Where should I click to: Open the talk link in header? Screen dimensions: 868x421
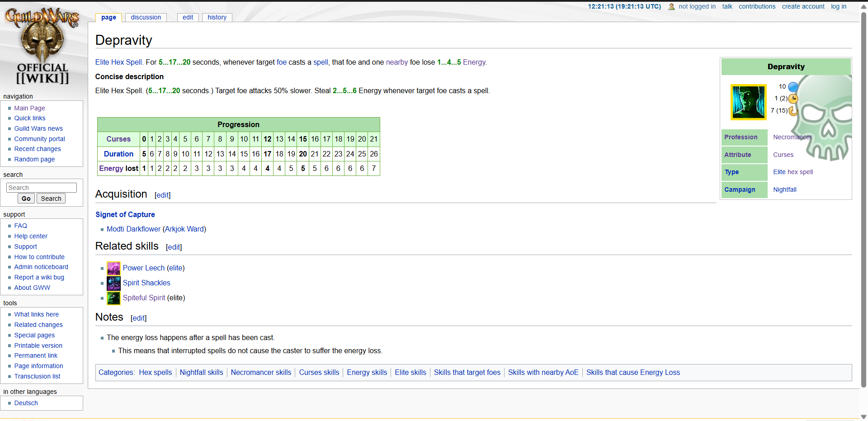(x=727, y=7)
